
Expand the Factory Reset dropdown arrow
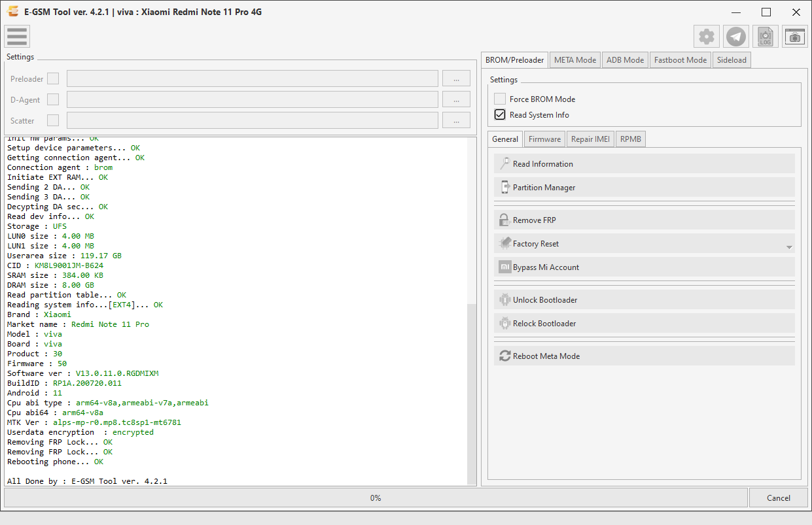(789, 247)
